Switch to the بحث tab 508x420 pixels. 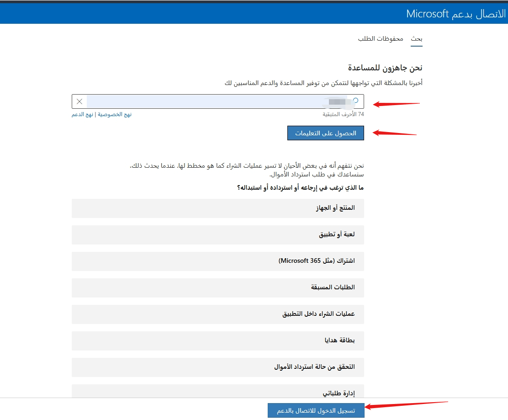(x=417, y=39)
